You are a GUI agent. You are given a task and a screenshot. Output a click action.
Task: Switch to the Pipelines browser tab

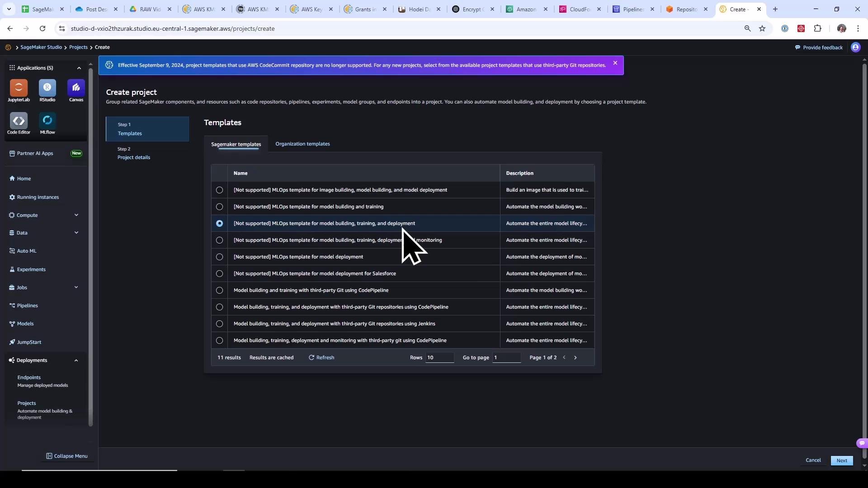[x=634, y=9]
